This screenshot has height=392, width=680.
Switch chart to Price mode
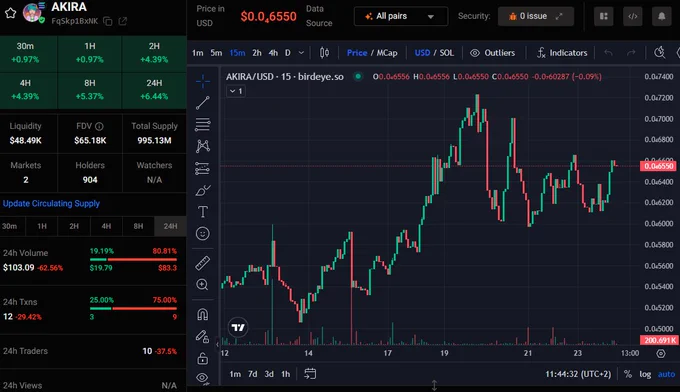[357, 53]
